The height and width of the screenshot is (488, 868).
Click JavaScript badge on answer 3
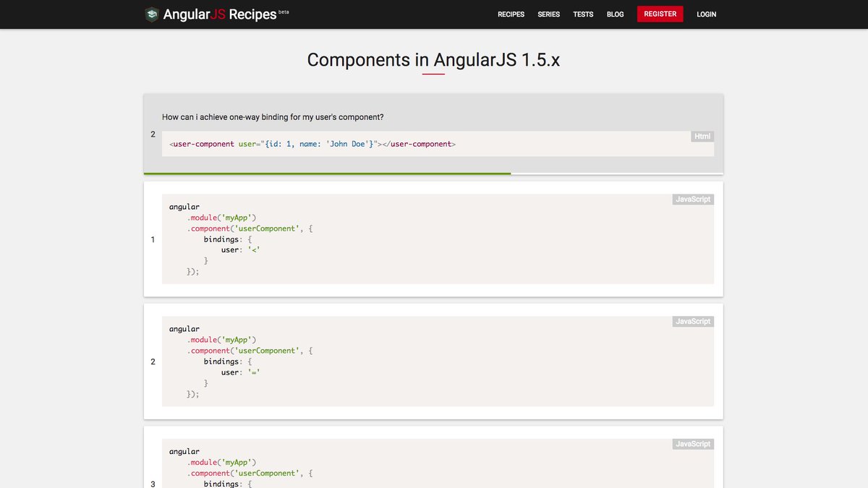[x=693, y=444]
